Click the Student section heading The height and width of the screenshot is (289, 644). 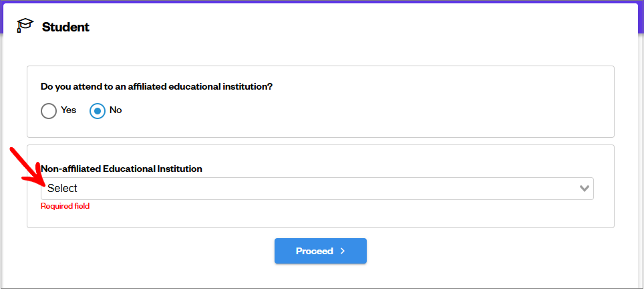tap(65, 27)
